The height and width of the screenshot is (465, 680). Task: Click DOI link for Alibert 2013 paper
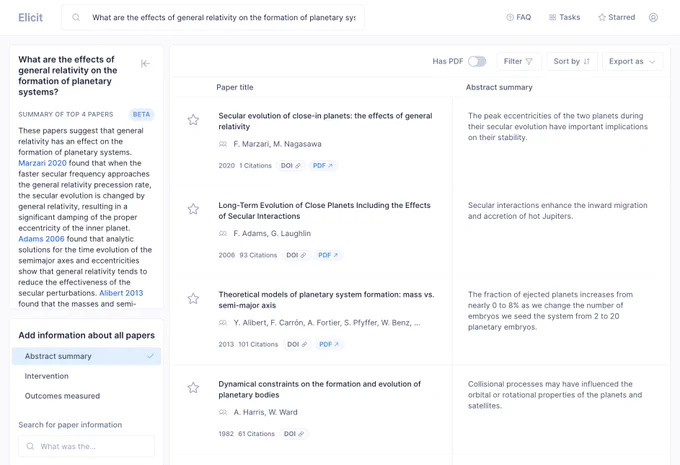tap(297, 344)
